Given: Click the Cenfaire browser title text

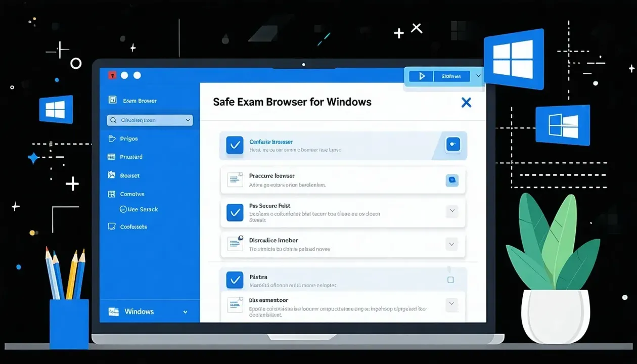Looking at the screenshot, I should tap(271, 142).
